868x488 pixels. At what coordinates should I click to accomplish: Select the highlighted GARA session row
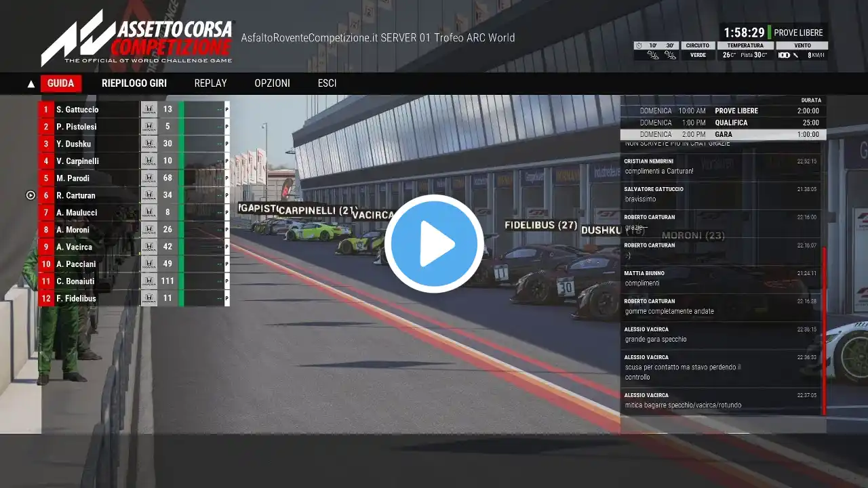pyautogui.click(x=723, y=134)
